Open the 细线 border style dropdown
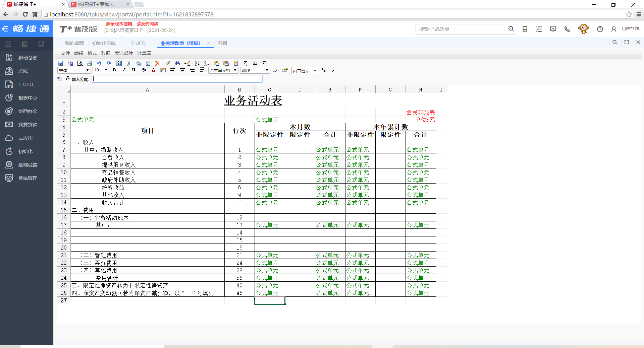 pos(255,70)
